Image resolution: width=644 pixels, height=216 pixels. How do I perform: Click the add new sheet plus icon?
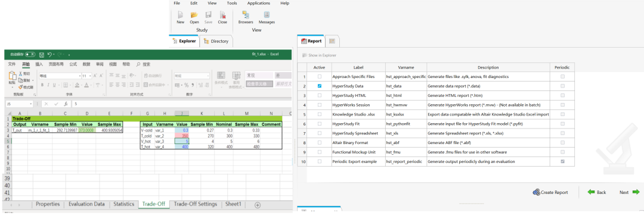258,205
